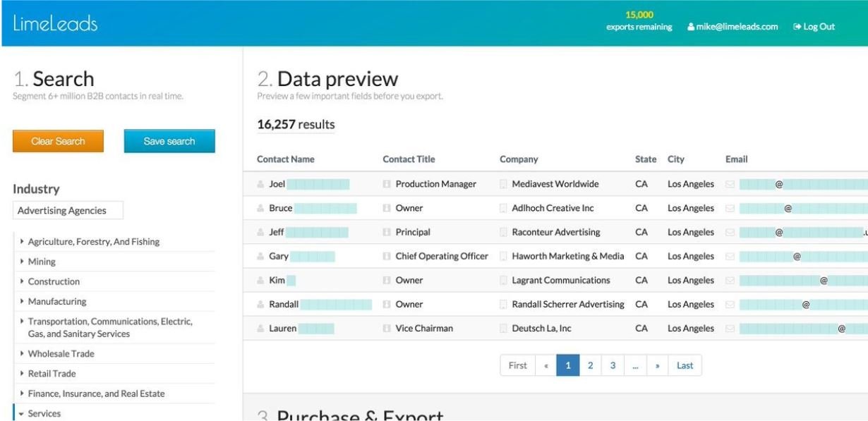Screen dimensions: 868x421
Task: Click the user icon beside mike@limeleads.com
Action: click(x=692, y=27)
